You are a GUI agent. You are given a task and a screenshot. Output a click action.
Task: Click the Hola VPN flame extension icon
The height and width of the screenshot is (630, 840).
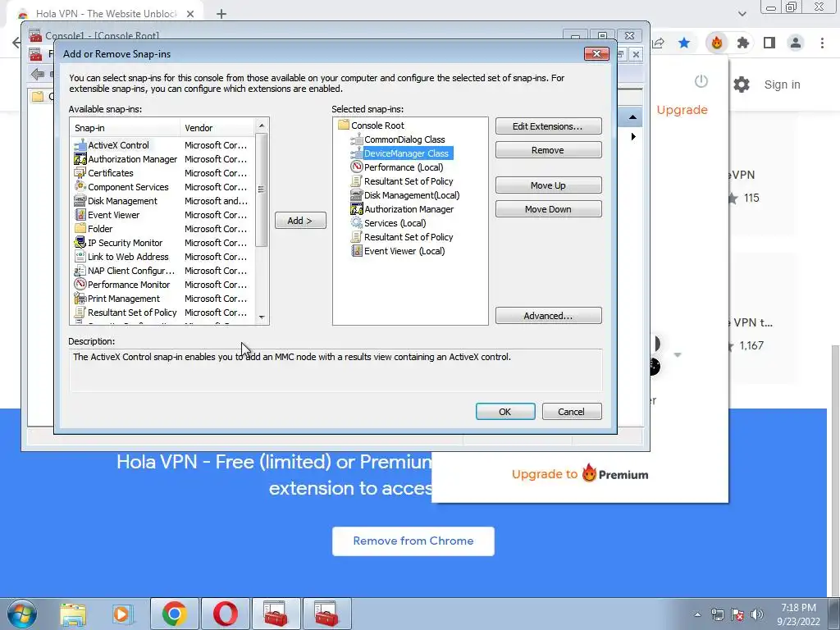pos(717,43)
